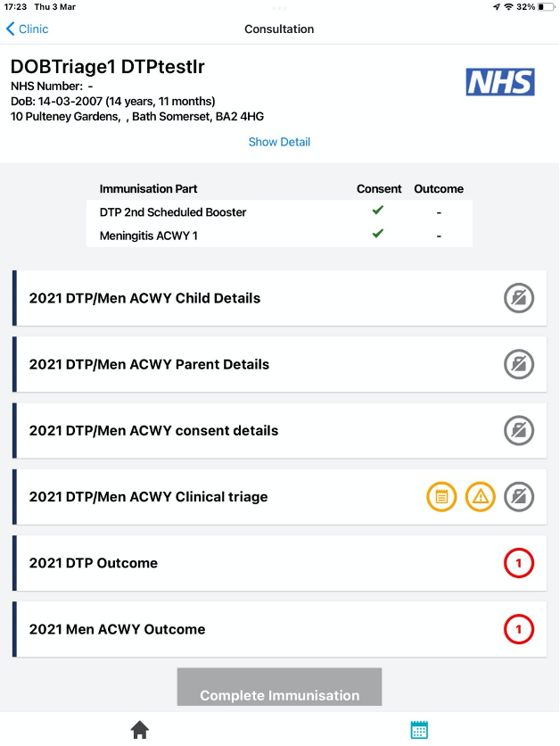
Task: Tap the no-edit icon on Child Details row
Action: point(518,298)
